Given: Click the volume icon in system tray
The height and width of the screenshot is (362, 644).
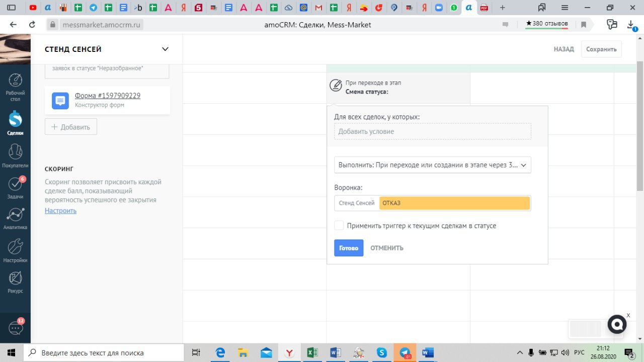Looking at the screenshot, I should pyautogui.click(x=565, y=352).
